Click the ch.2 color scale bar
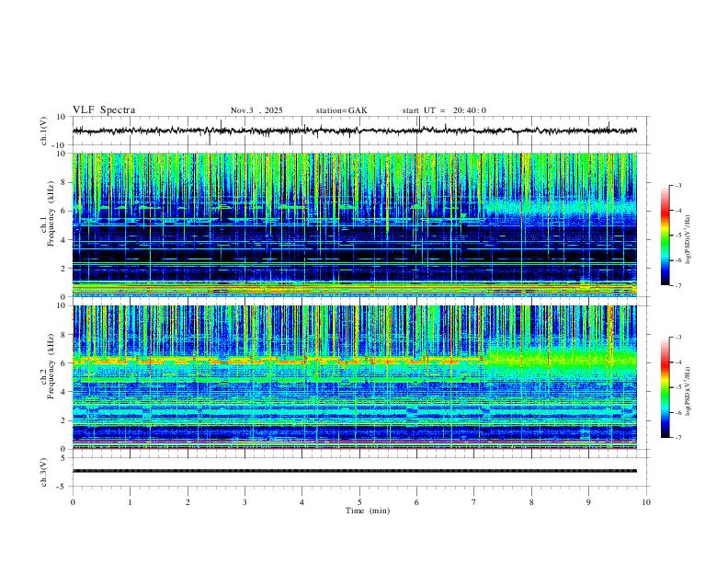 [x=665, y=387]
